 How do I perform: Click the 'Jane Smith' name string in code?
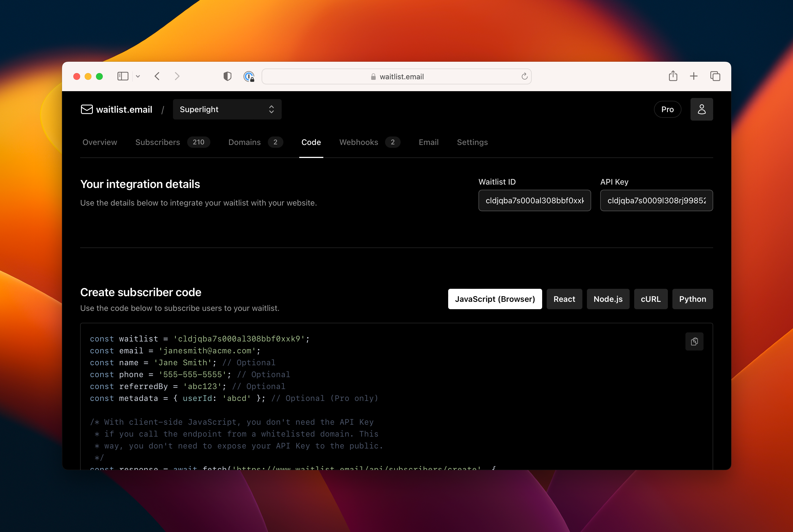pos(183,362)
